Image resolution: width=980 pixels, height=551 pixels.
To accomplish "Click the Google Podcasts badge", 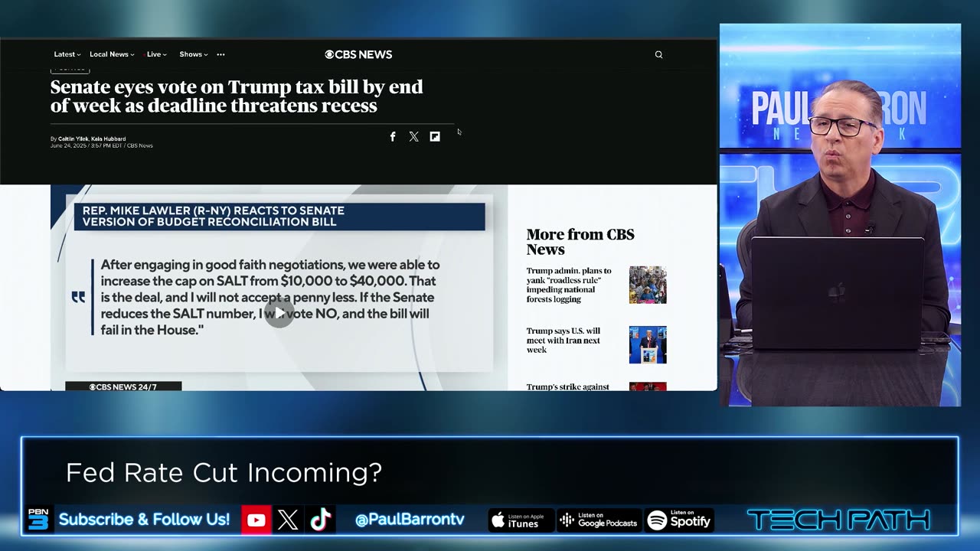I will [599, 520].
